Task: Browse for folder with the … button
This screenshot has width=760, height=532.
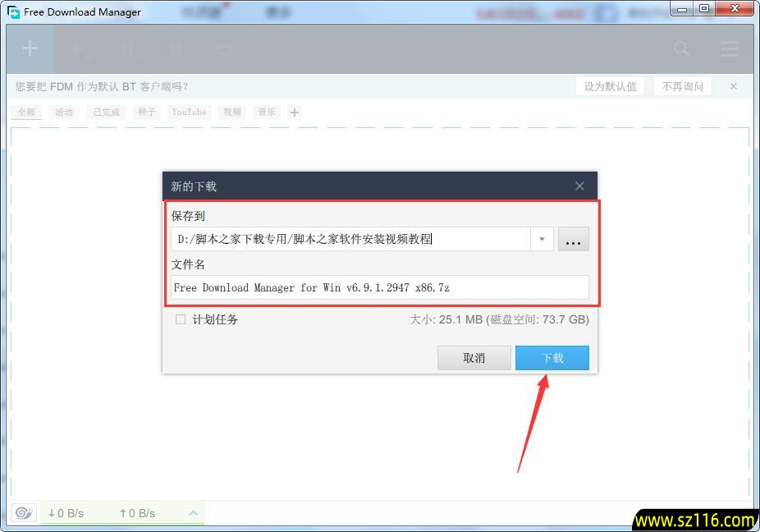Action: 573,240
